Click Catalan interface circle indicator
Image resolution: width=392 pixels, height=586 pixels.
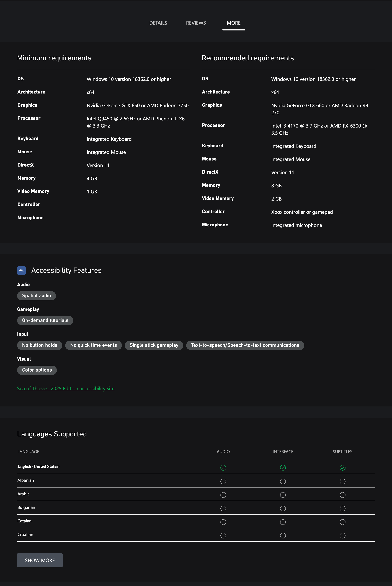283,522
